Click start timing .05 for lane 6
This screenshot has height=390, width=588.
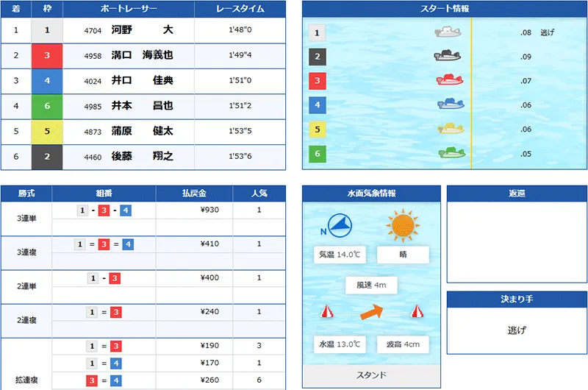click(x=526, y=154)
